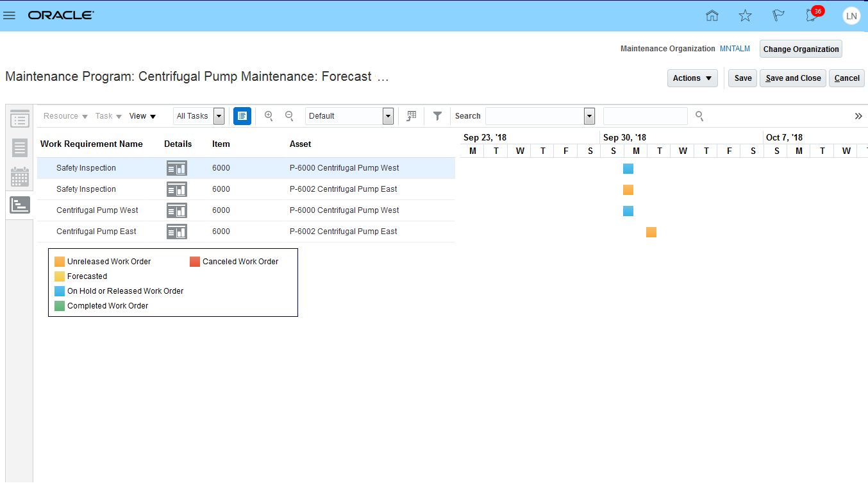
Task: Click blue Gantt marker in Safety Inspection P-6000 row
Action: tap(628, 169)
